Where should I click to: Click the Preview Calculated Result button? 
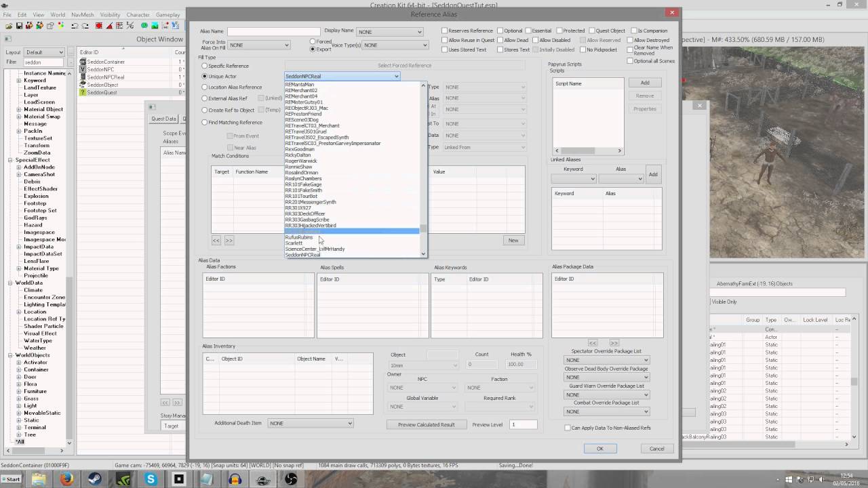[x=427, y=424]
